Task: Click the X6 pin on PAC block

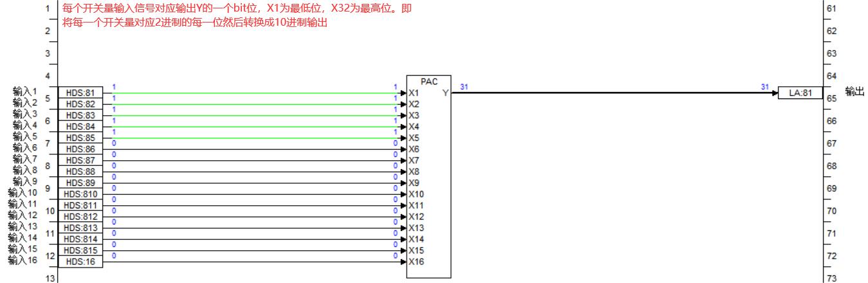Action: [x=413, y=149]
